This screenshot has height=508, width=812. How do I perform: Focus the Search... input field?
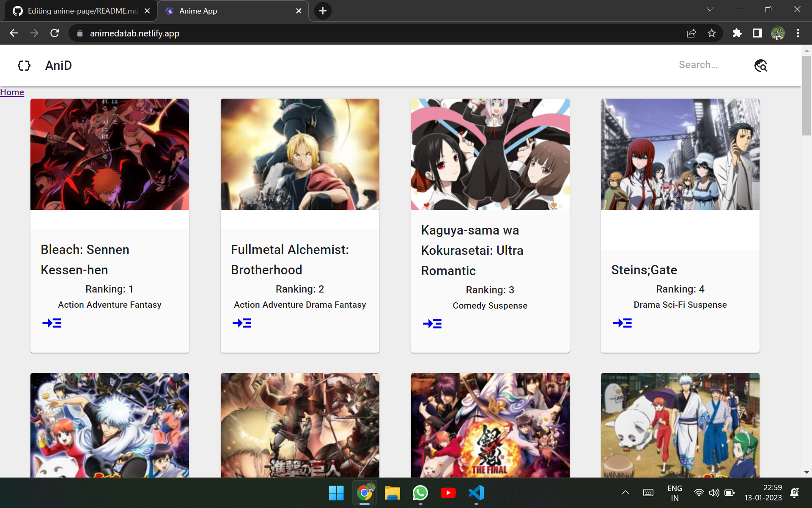coord(710,65)
